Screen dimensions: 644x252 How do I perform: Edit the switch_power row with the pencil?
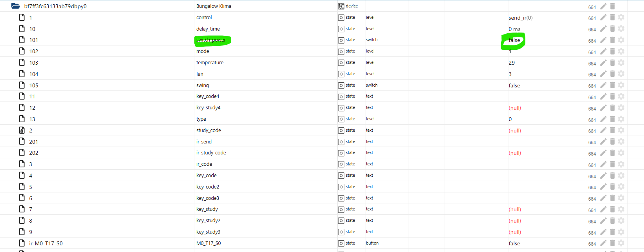(x=603, y=40)
